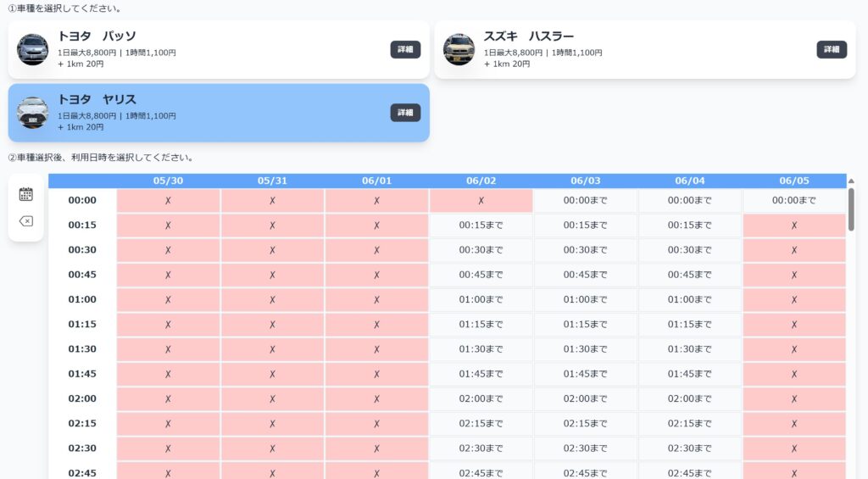Select 06/04 slot 02:45まで
The image size is (868, 479).
click(x=690, y=472)
